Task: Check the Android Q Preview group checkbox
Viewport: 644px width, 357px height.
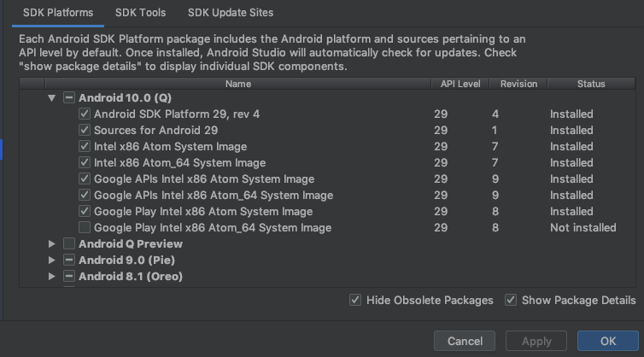Action: pos(69,244)
